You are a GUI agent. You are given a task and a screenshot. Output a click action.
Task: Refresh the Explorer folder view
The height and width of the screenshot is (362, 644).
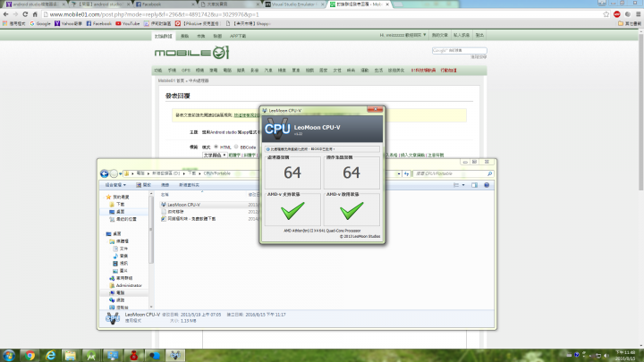(406, 173)
